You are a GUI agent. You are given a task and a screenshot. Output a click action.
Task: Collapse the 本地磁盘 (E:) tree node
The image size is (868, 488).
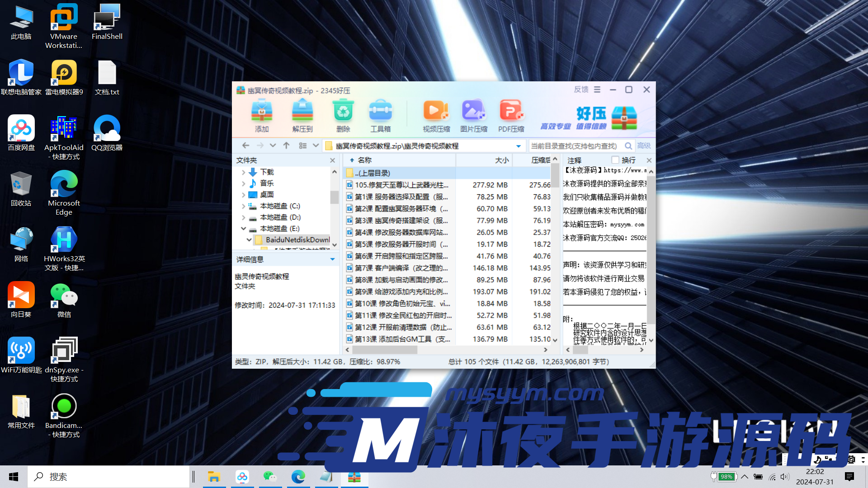point(244,229)
